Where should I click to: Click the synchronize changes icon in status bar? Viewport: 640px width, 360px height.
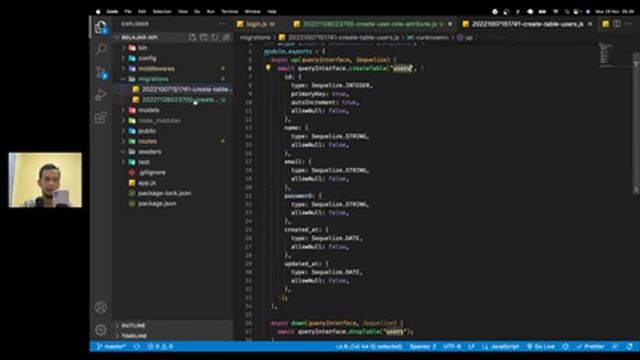coord(137,347)
